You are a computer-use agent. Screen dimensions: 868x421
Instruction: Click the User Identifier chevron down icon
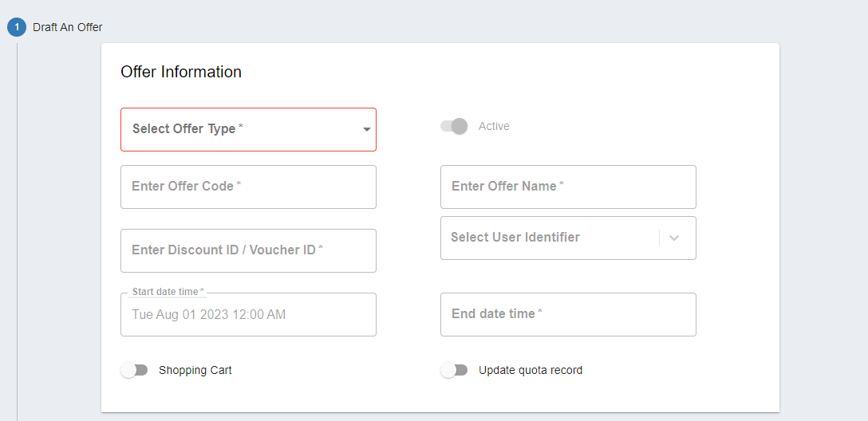pyautogui.click(x=674, y=238)
